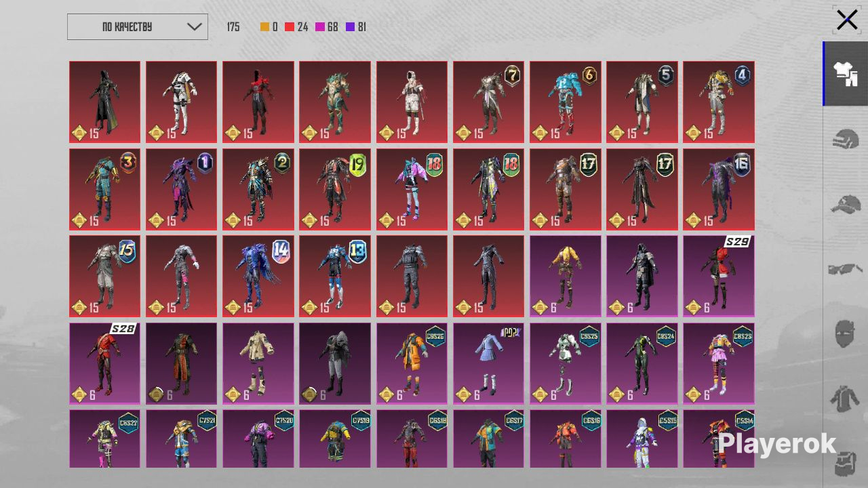The height and width of the screenshot is (488, 868).
Task: Select the yellow jacket outfit on purple card
Action: (565, 277)
